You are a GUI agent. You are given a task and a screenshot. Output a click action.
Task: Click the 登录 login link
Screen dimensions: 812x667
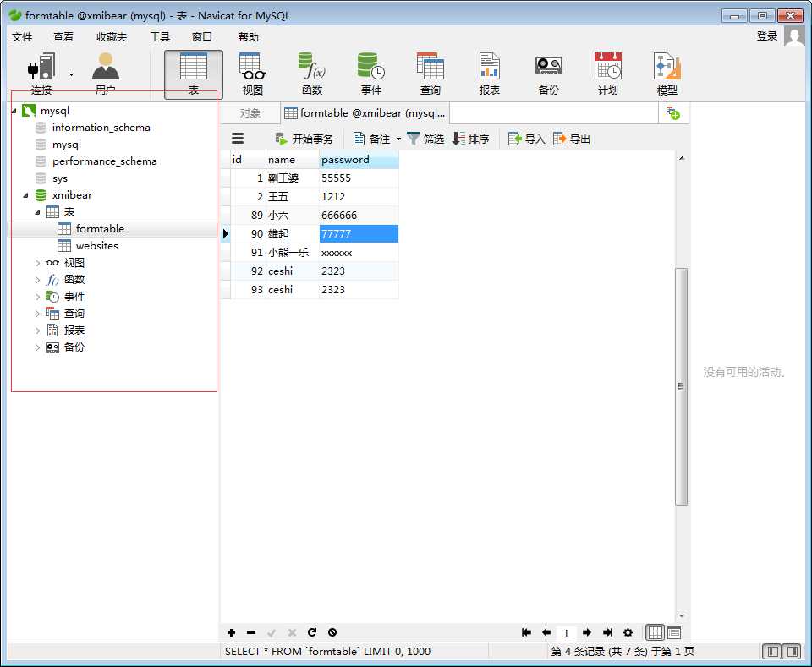point(767,36)
